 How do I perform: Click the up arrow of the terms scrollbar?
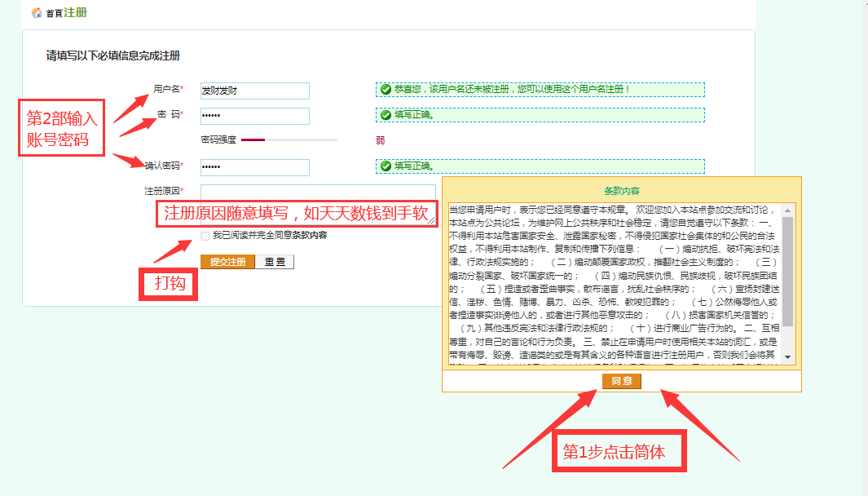tap(787, 210)
